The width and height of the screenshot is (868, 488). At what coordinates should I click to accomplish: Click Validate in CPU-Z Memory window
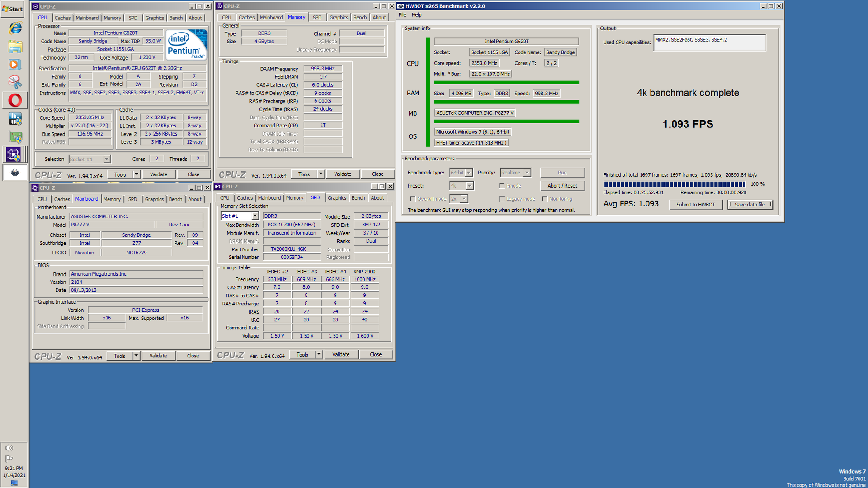(342, 174)
